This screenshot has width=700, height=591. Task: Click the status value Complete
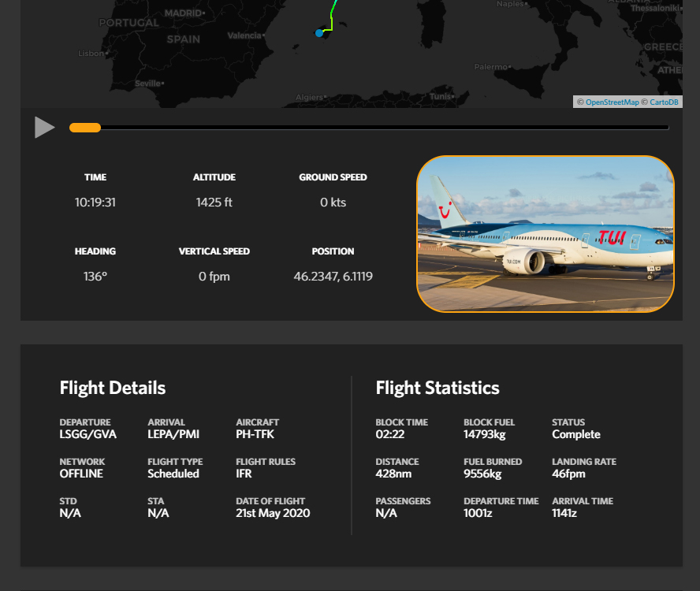(576, 434)
